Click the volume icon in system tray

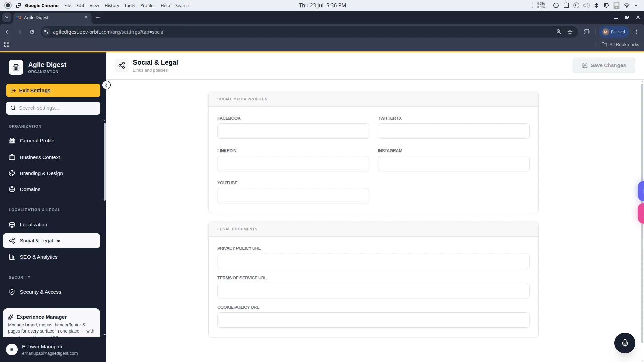(586, 5)
